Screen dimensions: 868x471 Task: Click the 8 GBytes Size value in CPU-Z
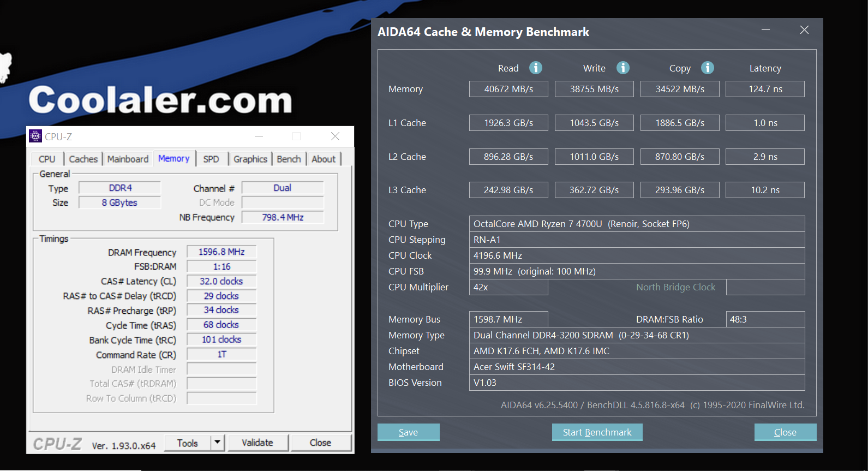120,202
